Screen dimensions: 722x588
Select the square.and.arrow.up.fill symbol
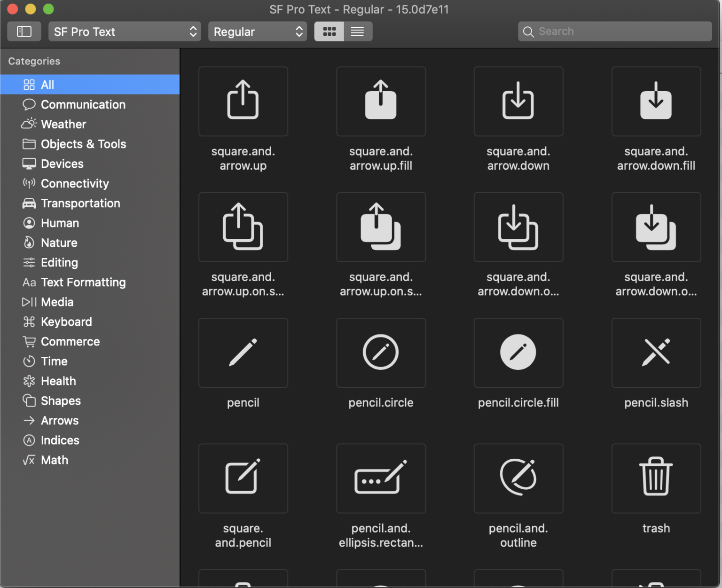(x=381, y=102)
